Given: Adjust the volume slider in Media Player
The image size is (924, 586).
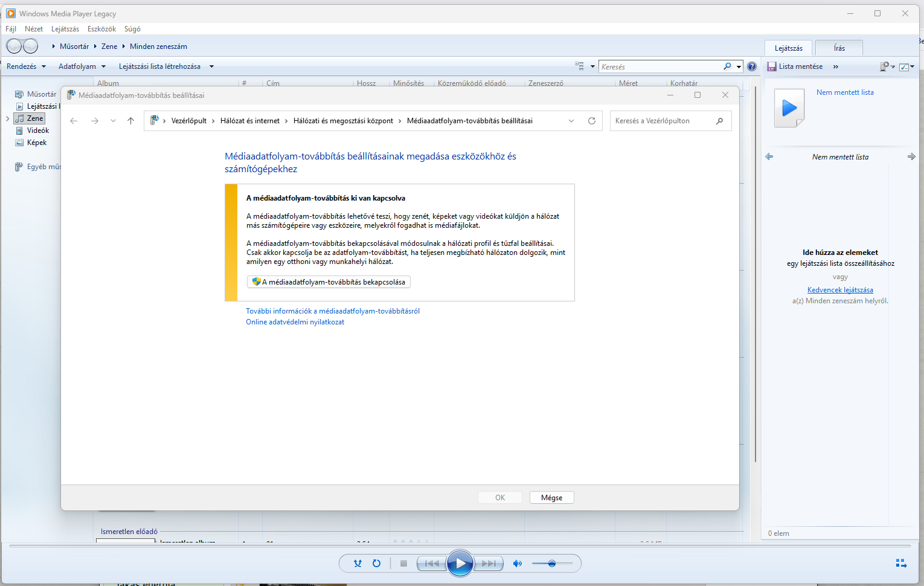Looking at the screenshot, I should 552,564.
